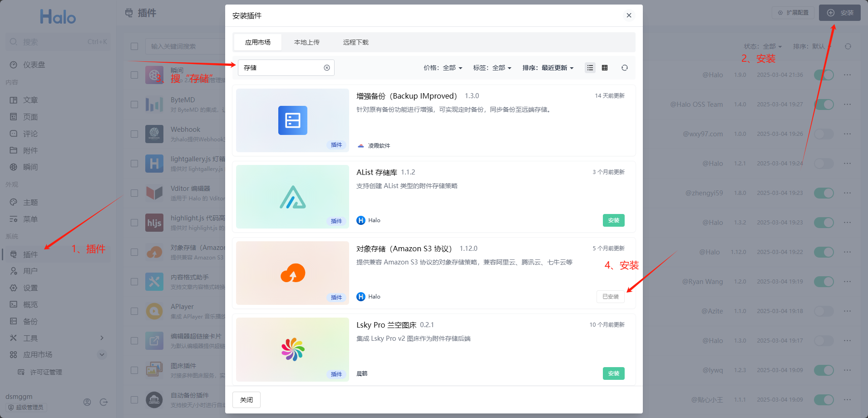The image size is (868, 418).
Task: Check the ByteMD plugin row checkbox
Action: point(134,104)
